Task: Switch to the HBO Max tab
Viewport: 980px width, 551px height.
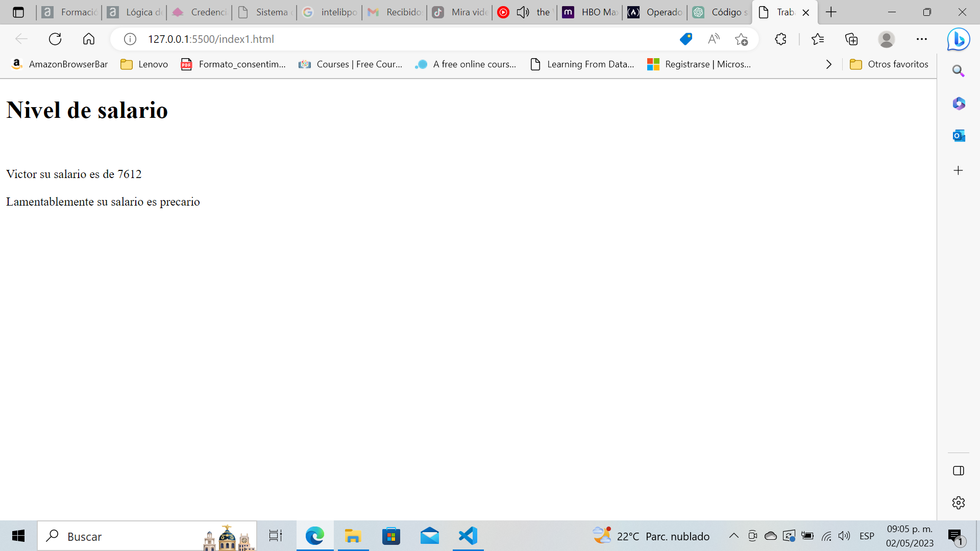Action: point(590,12)
